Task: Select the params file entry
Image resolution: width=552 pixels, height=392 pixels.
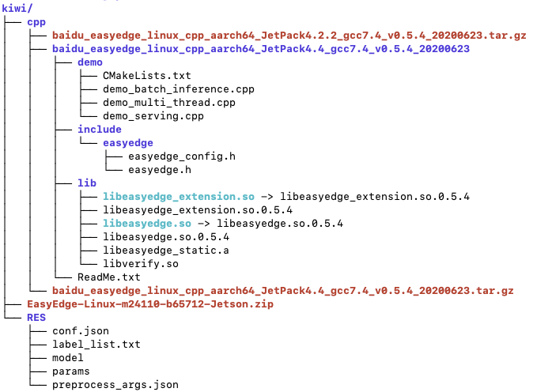Action: [x=70, y=371]
